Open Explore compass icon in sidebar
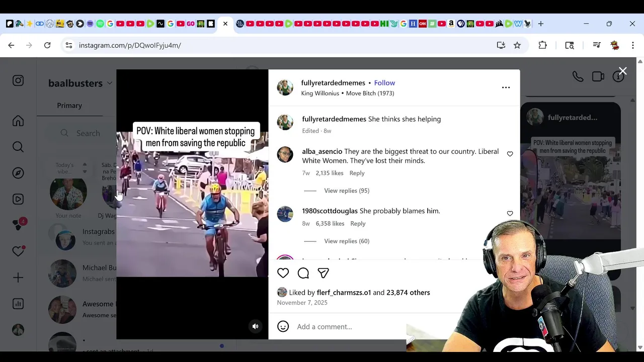The image size is (644, 362). (18, 173)
